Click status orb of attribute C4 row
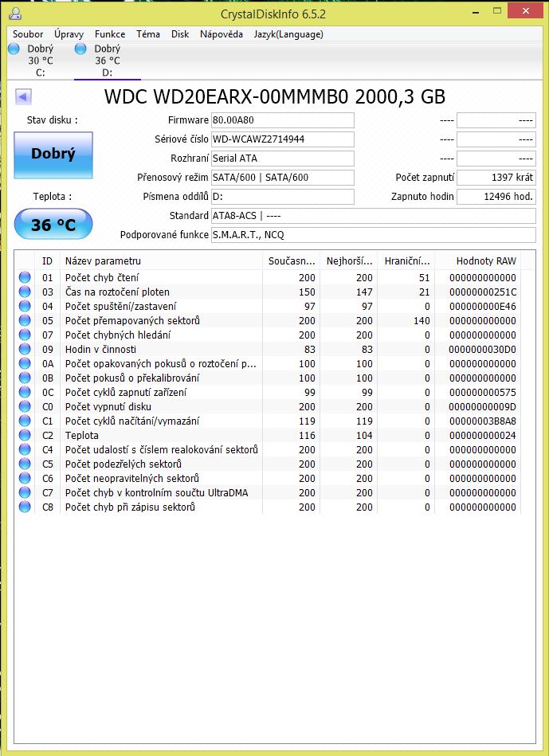Viewport: 549px width, 756px height. pyautogui.click(x=25, y=449)
